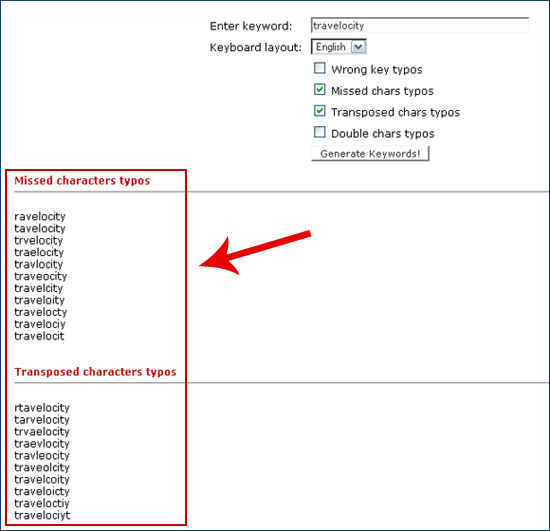550x531 pixels.
Task: Click the Enter keyword input field
Action: [420, 25]
